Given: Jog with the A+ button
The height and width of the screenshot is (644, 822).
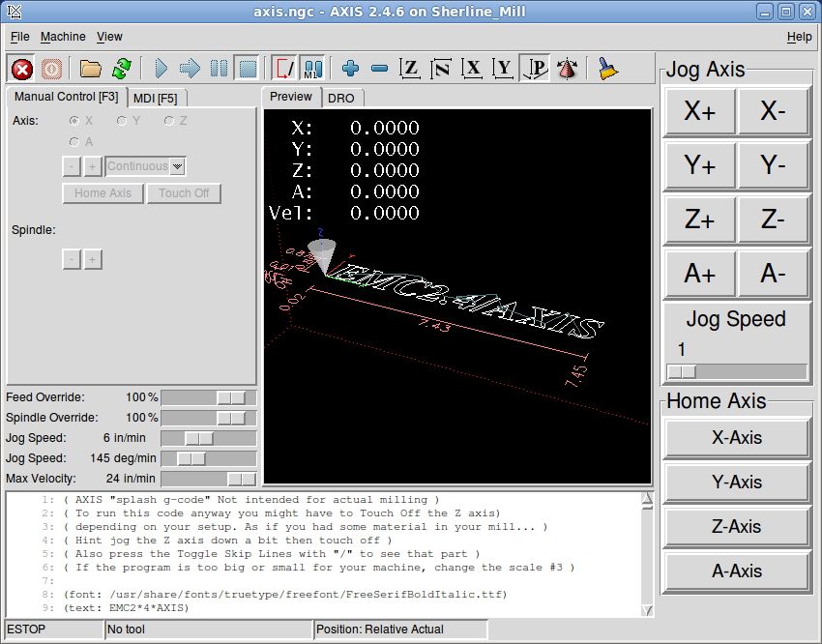Looking at the screenshot, I should tap(700, 274).
